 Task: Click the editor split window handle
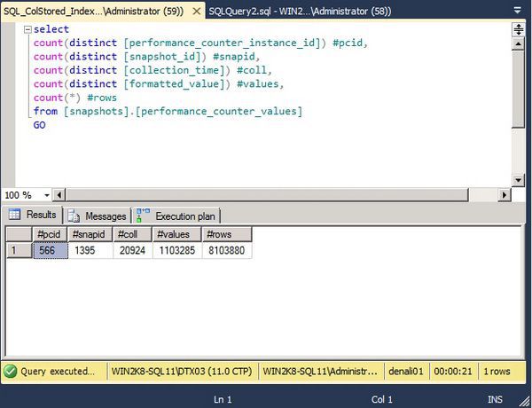point(519,29)
